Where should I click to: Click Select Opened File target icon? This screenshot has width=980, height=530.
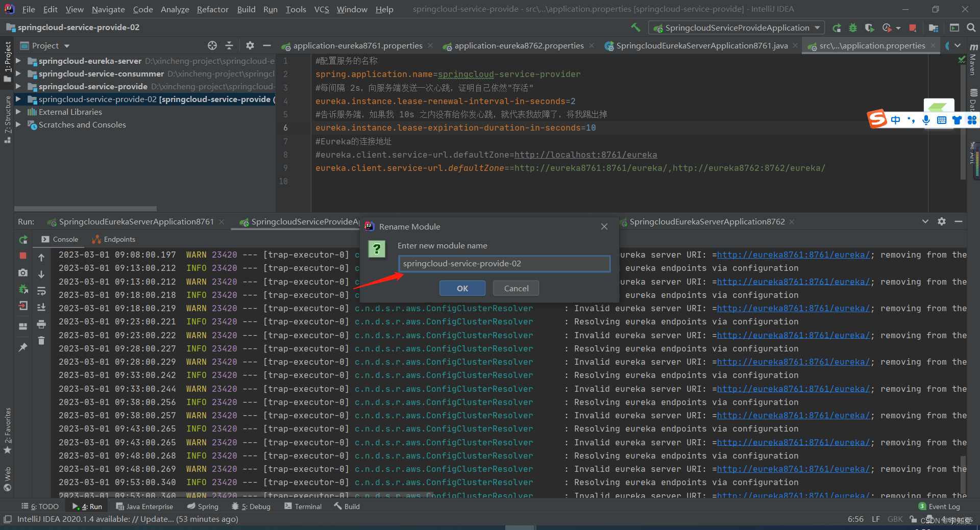tap(212, 45)
